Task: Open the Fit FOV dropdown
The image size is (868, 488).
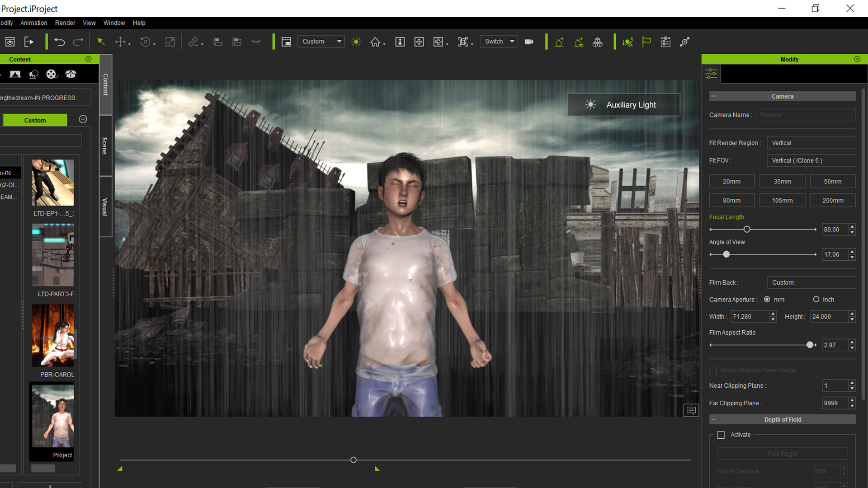Action: tap(811, 160)
